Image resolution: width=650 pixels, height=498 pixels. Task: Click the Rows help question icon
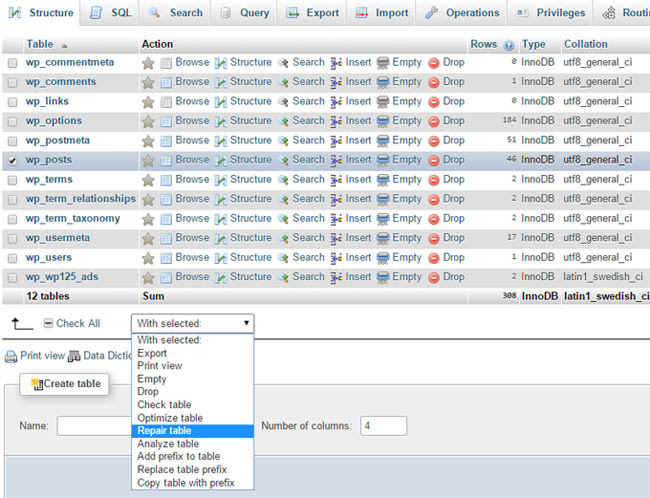pyautogui.click(x=509, y=45)
